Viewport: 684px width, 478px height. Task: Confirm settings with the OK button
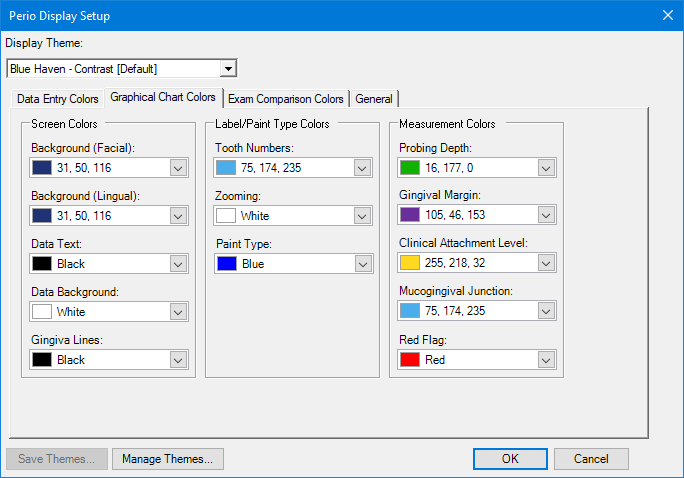[510, 459]
